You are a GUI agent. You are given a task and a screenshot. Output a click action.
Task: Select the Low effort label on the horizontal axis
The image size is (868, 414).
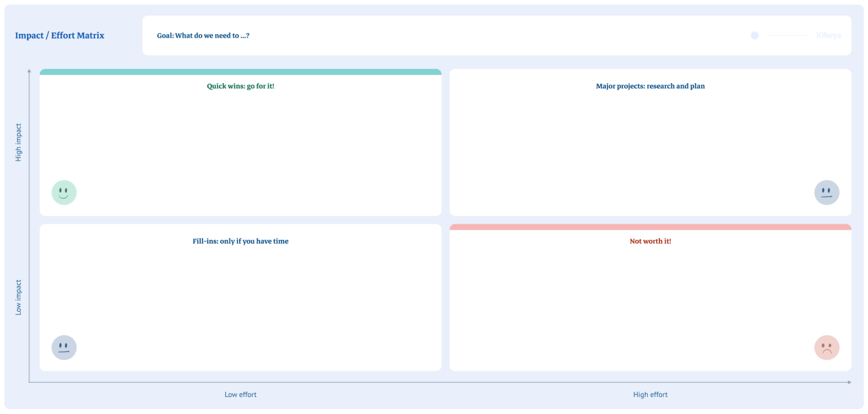(x=240, y=394)
